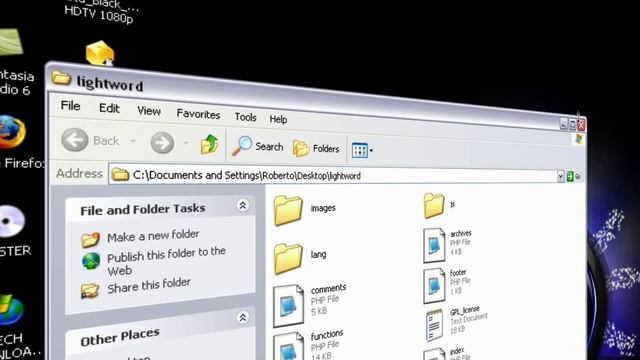640x360 pixels.
Task: Select the functions PHP file icon
Action: point(289,347)
